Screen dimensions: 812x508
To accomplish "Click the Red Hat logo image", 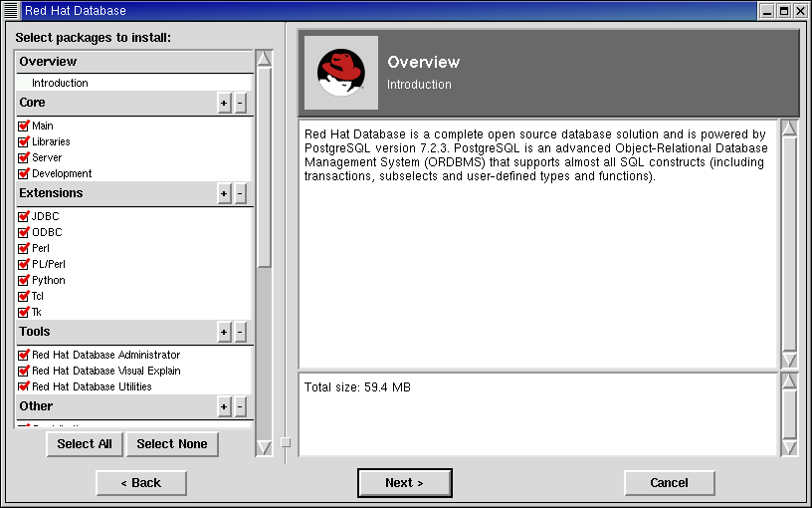I will pyautogui.click(x=340, y=73).
